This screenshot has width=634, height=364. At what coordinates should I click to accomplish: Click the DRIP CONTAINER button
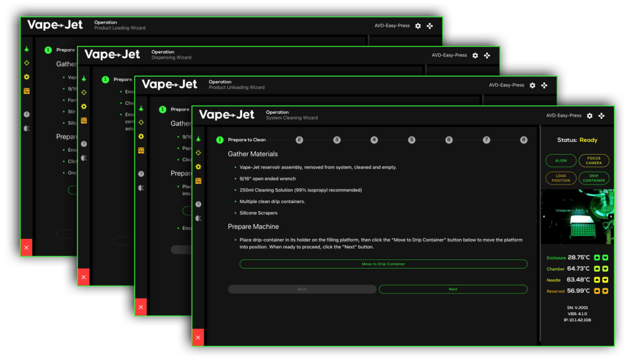pos(594,178)
